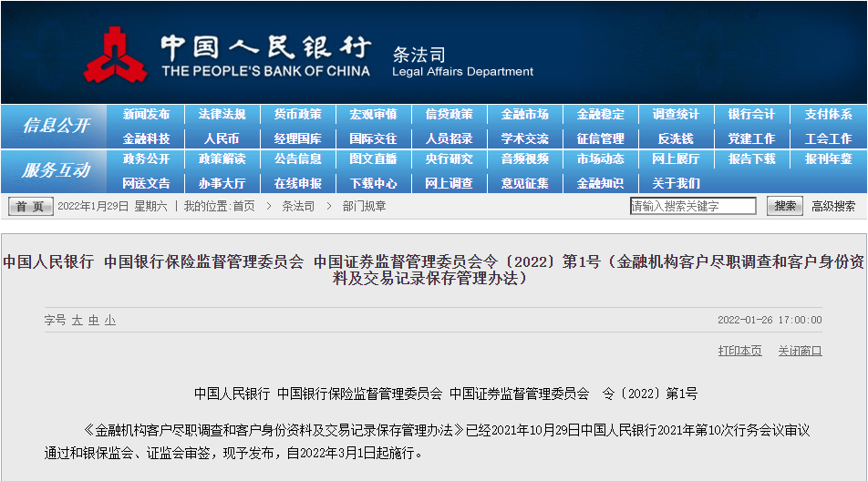Go to 金融稳定 page

coord(601,115)
